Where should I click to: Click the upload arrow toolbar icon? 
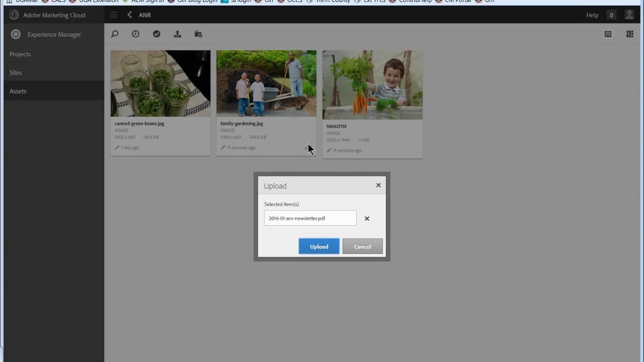point(178,34)
